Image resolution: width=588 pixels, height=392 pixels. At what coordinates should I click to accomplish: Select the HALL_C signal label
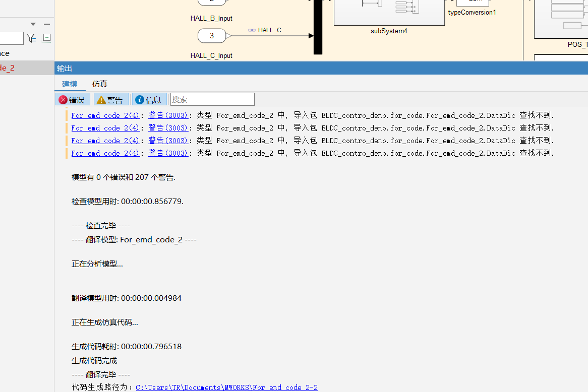(x=270, y=30)
